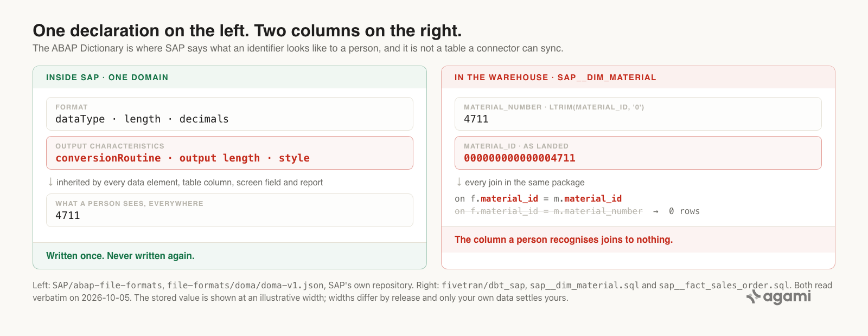
Task: Click "WHAT A PERSON SEES, EVERYWHERE" label
Action: click(x=129, y=204)
